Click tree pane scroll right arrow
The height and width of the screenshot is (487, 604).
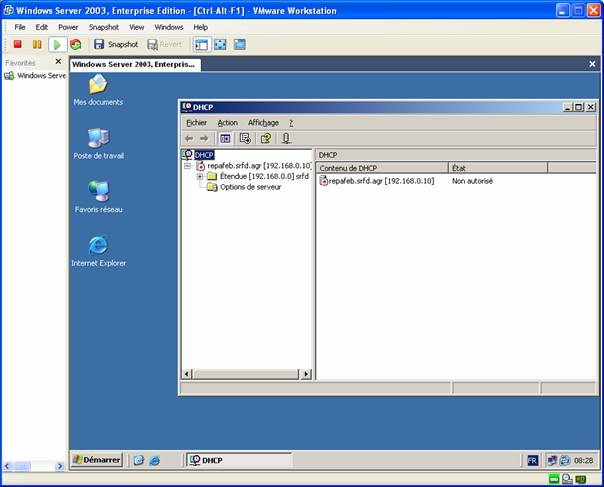coord(307,374)
